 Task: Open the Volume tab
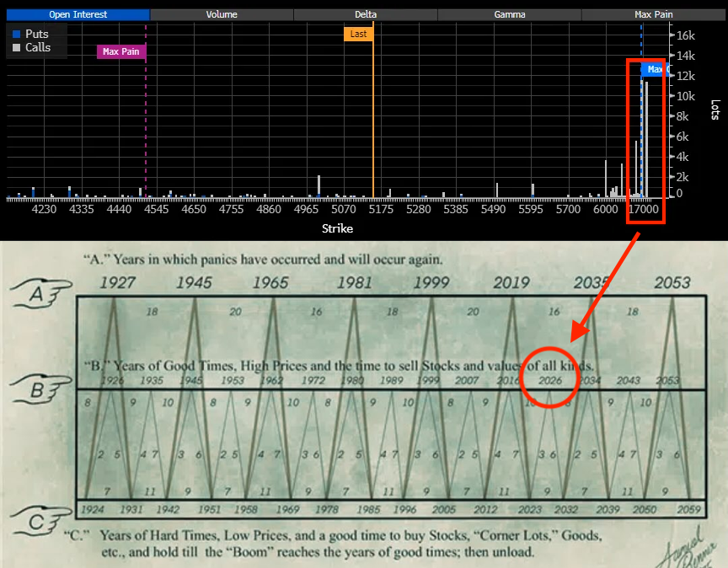click(x=222, y=14)
